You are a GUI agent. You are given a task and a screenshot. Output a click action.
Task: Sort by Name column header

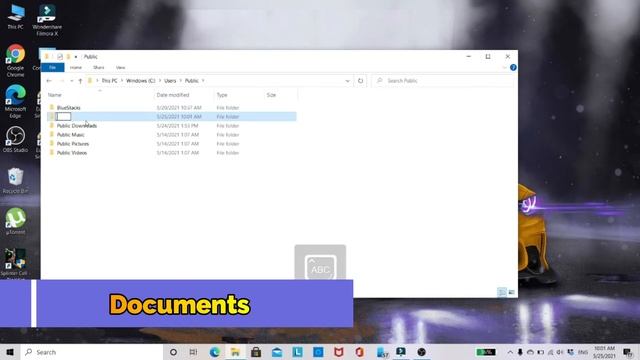[55, 95]
